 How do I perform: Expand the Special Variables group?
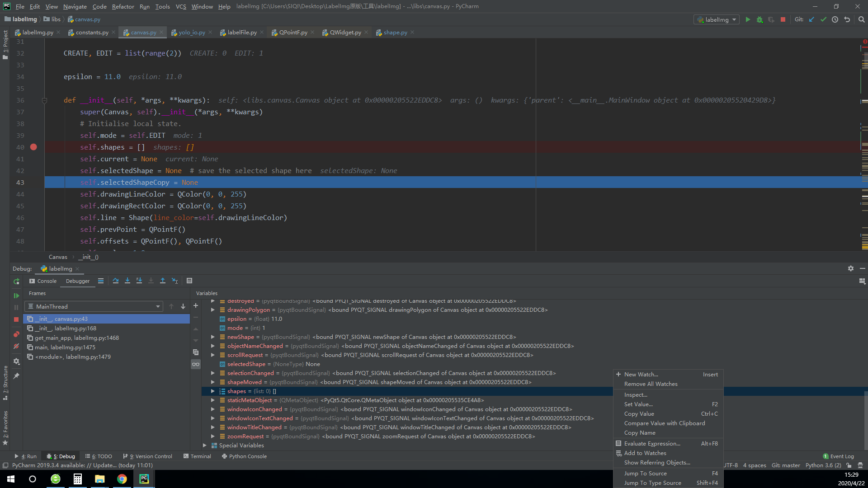tap(205, 445)
